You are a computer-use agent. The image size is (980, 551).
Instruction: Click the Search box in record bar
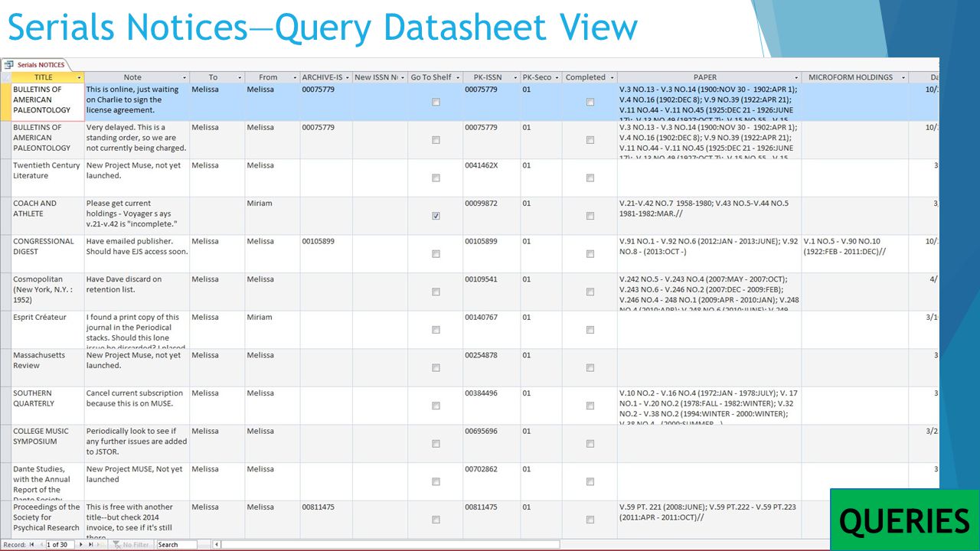(x=176, y=545)
